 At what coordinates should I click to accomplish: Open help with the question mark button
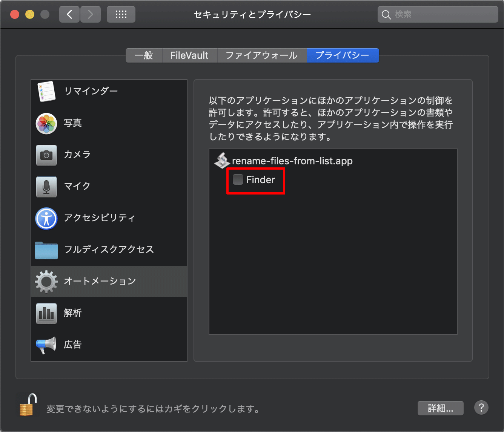coord(481,407)
